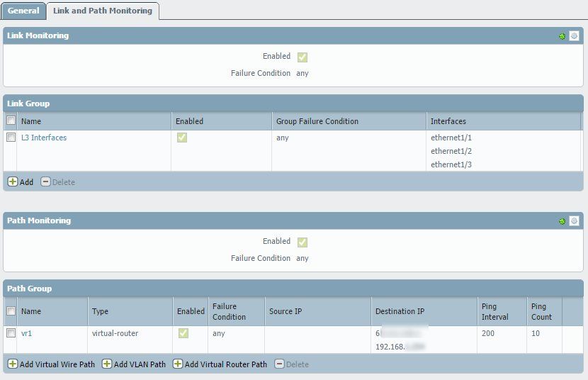Toggle Enabled checkbox for vr1 path
The height and width of the screenshot is (380, 588).
(x=183, y=333)
